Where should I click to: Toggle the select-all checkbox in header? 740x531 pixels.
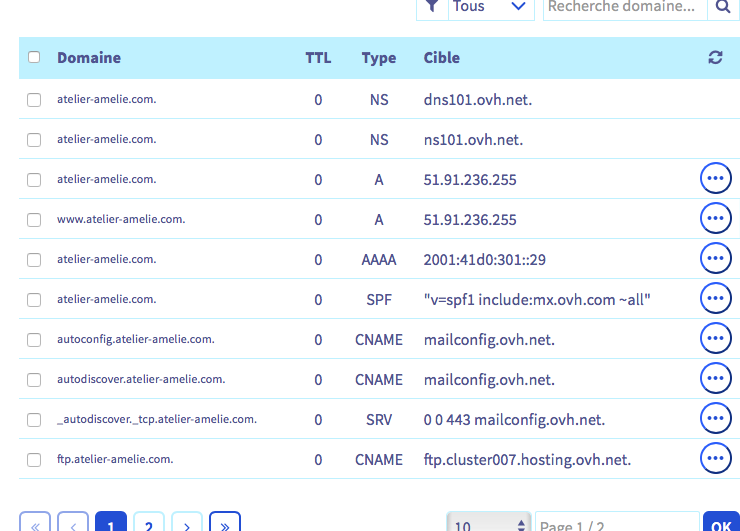tap(34, 58)
